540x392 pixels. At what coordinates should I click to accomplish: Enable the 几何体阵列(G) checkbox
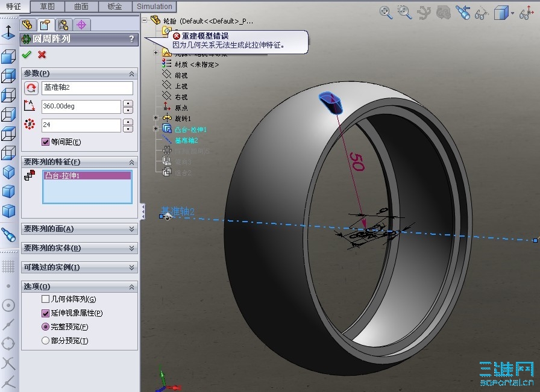[45, 299]
